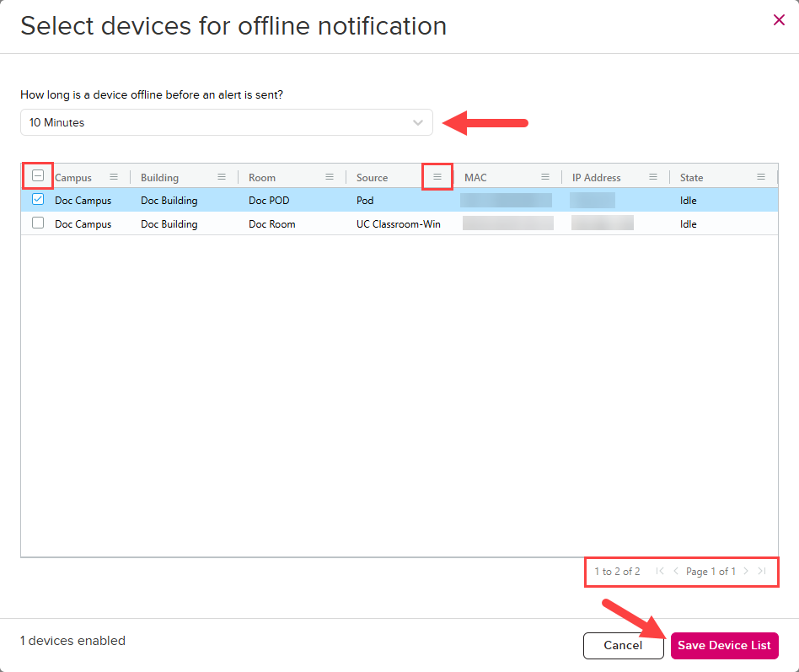Jump to the first page of devices
This screenshot has width=799, height=672.
tap(660, 572)
